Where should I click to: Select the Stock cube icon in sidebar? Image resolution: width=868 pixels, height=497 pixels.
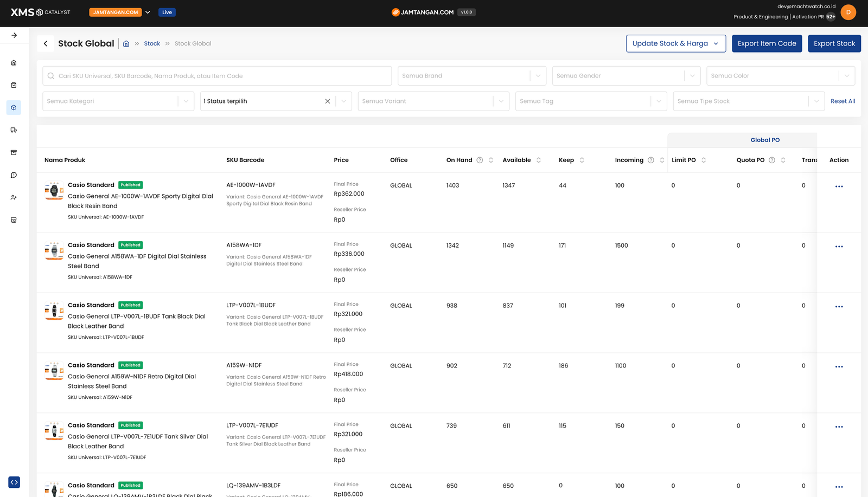[14, 107]
